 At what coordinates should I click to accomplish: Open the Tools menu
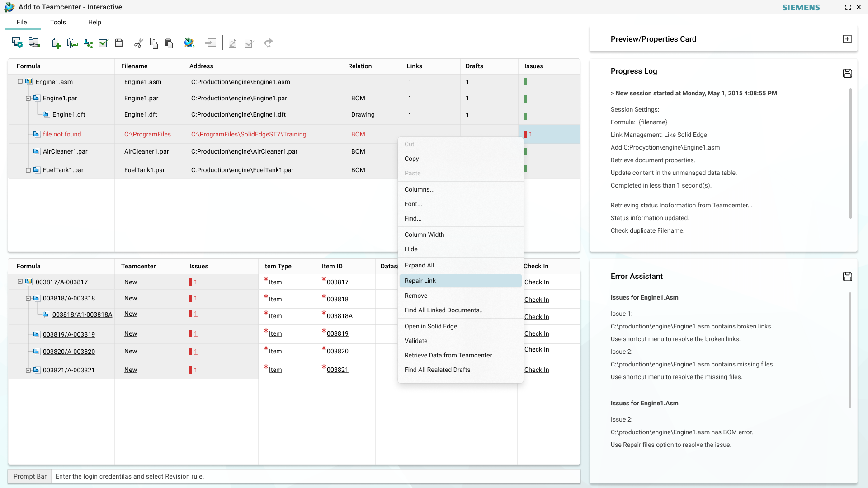click(x=58, y=22)
